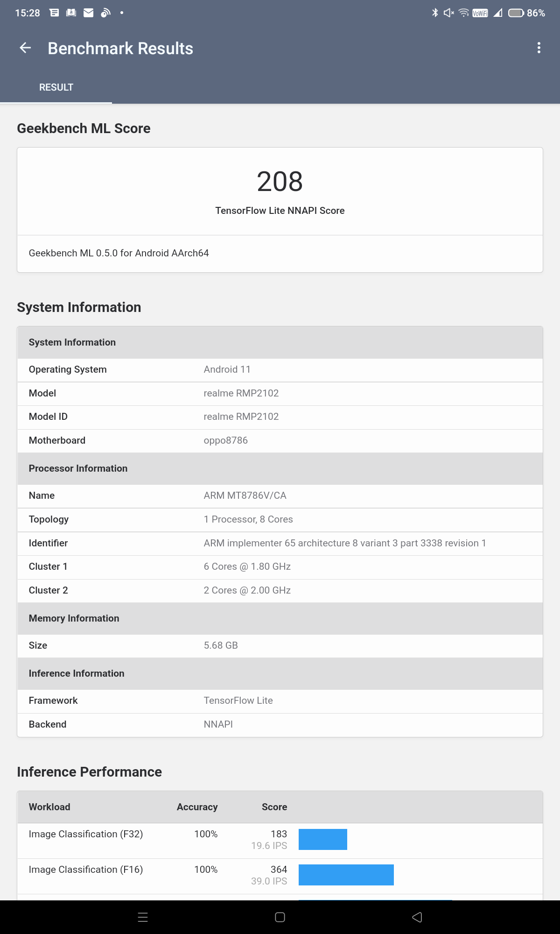Tap the Android navigation back triangle
The width and height of the screenshot is (560, 934).
[417, 917]
